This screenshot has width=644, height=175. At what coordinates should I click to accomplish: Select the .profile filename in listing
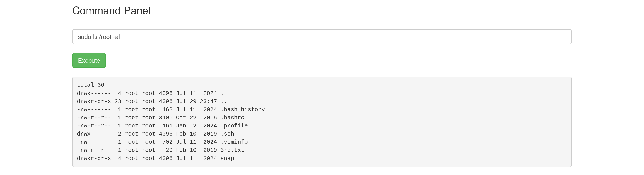tap(234, 126)
